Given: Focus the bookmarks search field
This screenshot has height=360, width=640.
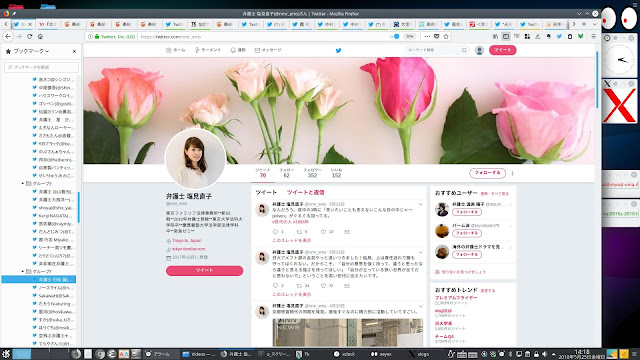Looking at the screenshot, I should 41,67.
